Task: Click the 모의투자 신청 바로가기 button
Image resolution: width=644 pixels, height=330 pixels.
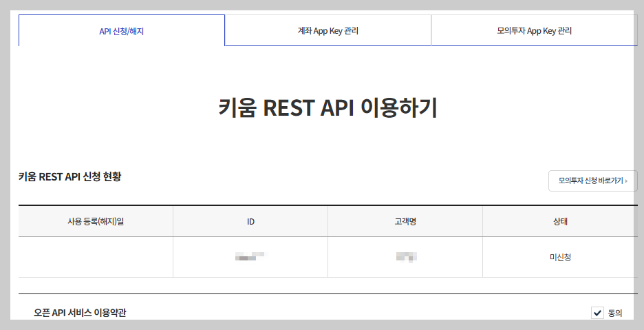Action: [592, 181]
